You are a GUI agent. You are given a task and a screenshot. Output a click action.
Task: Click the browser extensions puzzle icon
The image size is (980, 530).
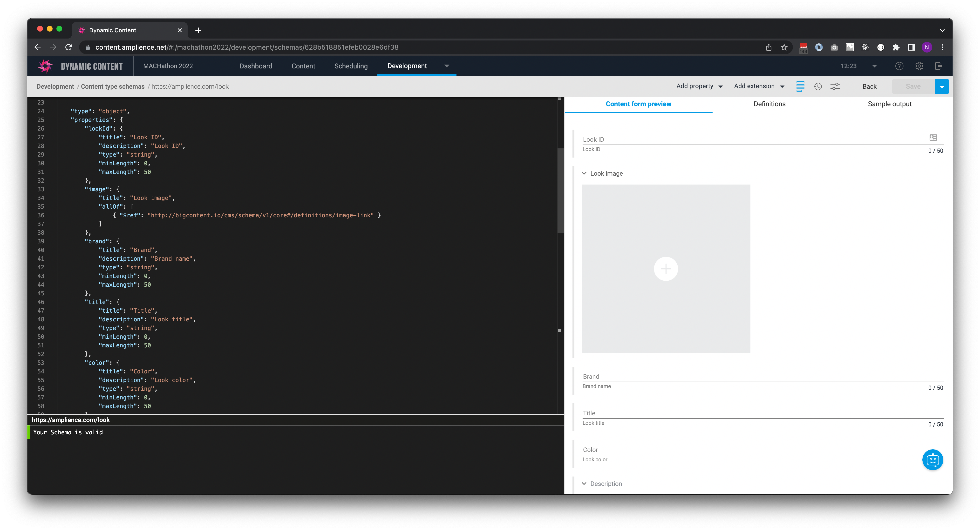[x=896, y=47]
